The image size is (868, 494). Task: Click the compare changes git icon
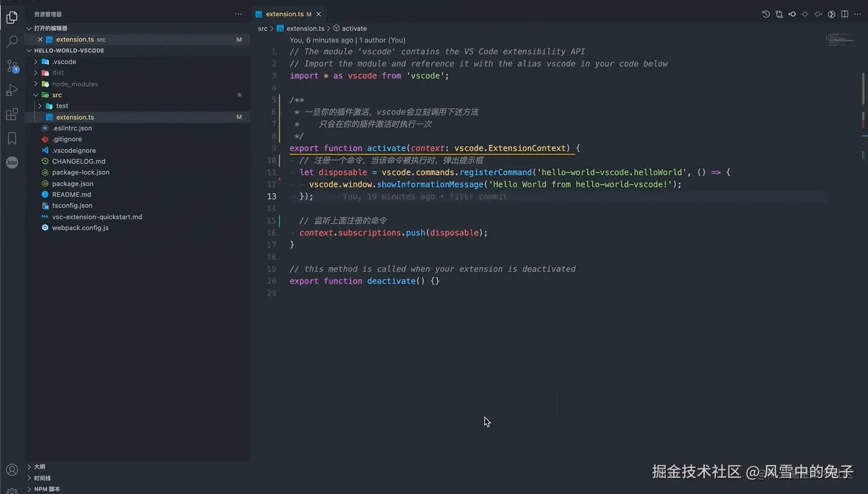pos(779,14)
